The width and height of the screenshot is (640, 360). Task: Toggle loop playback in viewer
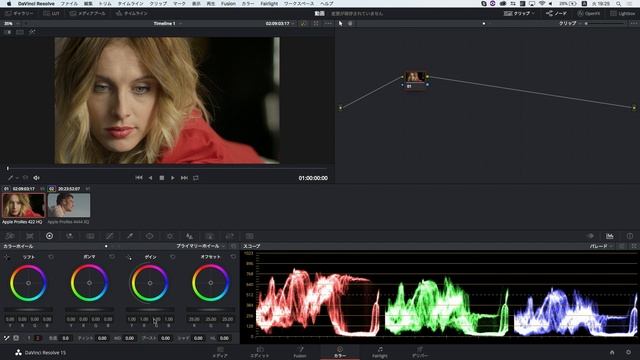tap(196, 178)
